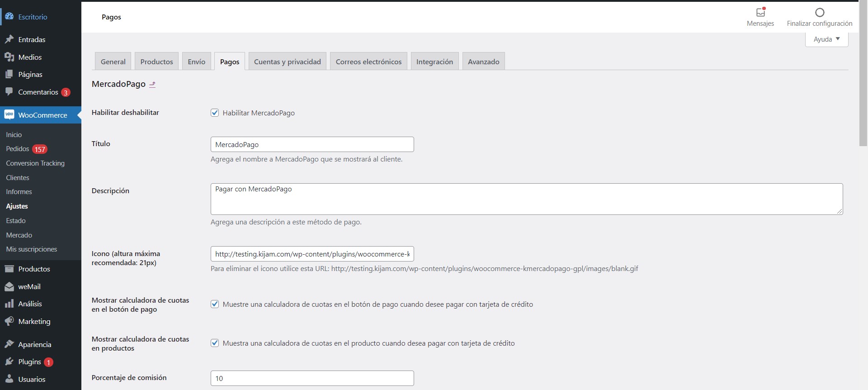Click the Análisis bar chart icon
This screenshot has height=390, width=868.
click(9, 304)
